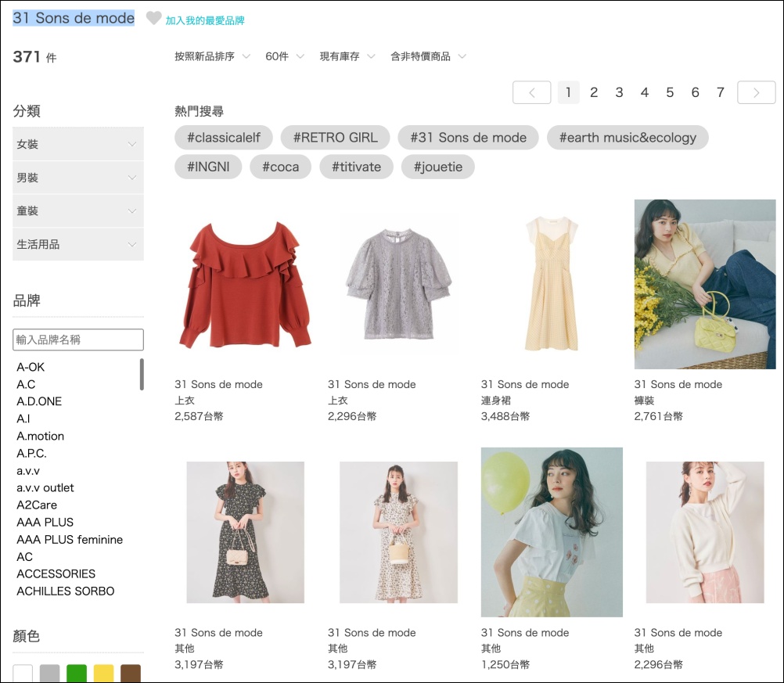Focus the 輸入品牌名稱 brand search field

coord(78,340)
